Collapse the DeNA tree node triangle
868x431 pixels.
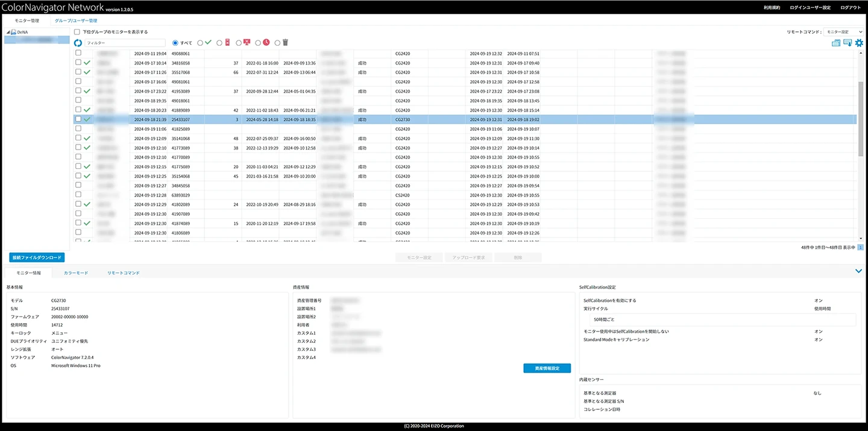tap(8, 31)
